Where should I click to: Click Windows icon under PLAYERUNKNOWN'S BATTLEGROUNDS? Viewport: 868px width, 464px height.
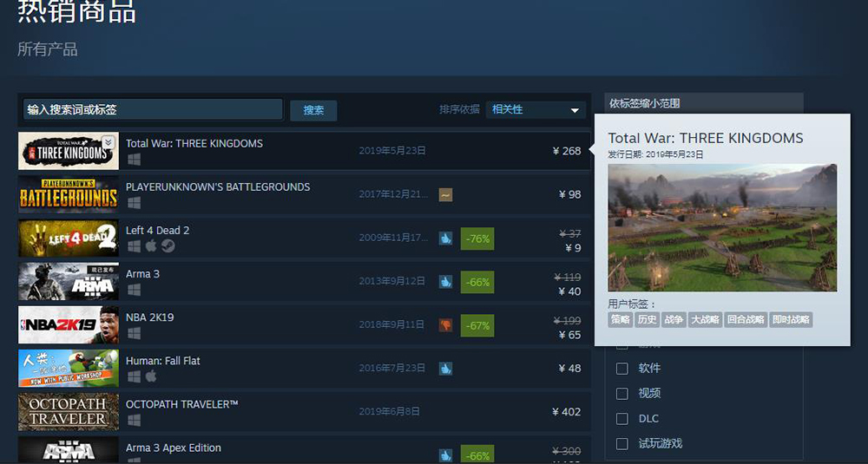[x=134, y=203]
